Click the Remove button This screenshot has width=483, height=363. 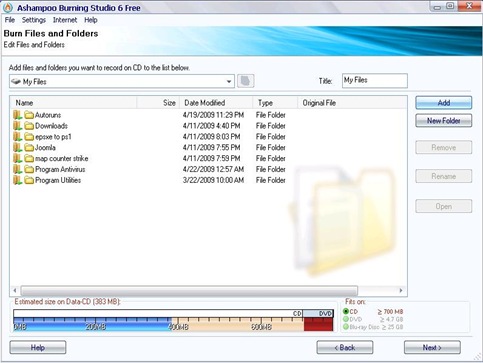pyautogui.click(x=444, y=147)
